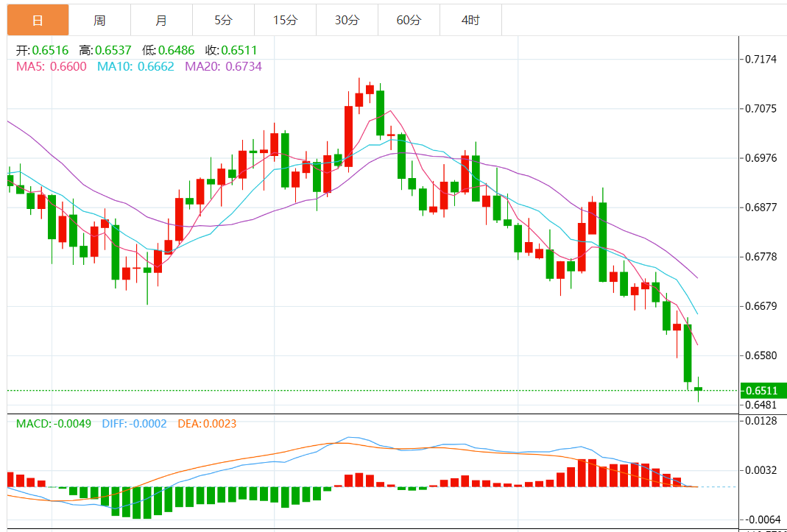Viewport: 787px width, 532px height.
Task: Click the MA10: 0.6662 indicator label
Action: click(x=135, y=66)
